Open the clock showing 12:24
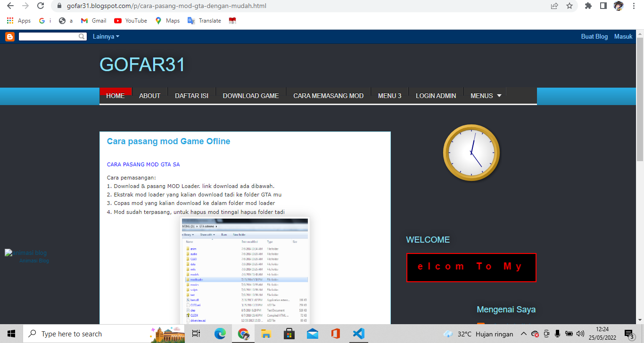This screenshot has height=343, width=644. point(602,334)
